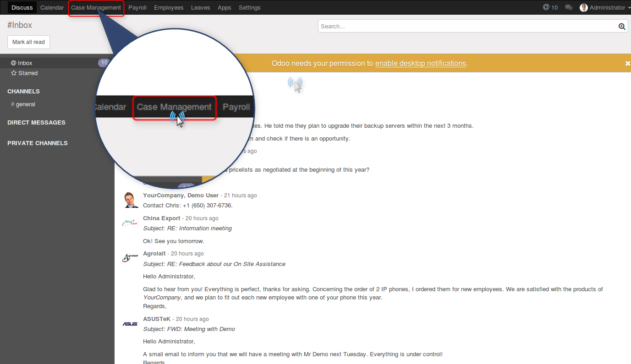This screenshot has width=631, height=364.
Task: Click the author name YourCompany, Demo User
Action: click(181, 196)
